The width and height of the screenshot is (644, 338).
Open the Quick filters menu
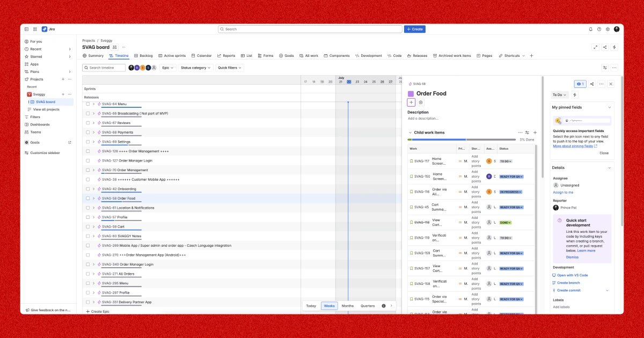pyautogui.click(x=229, y=68)
